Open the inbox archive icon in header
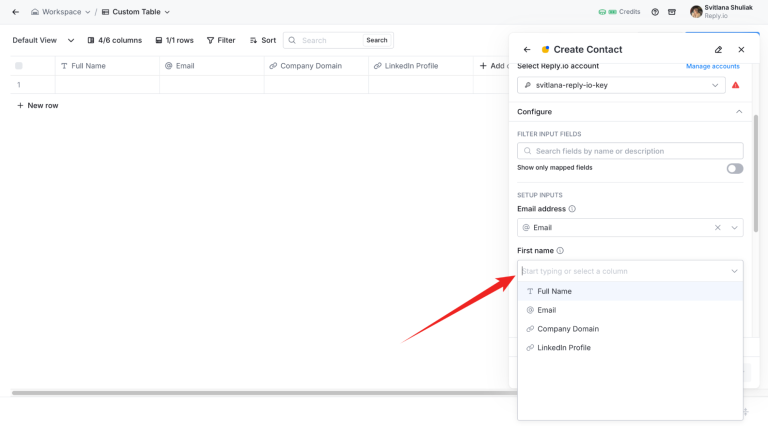The image size is (768, 426). tap(672, 12)
